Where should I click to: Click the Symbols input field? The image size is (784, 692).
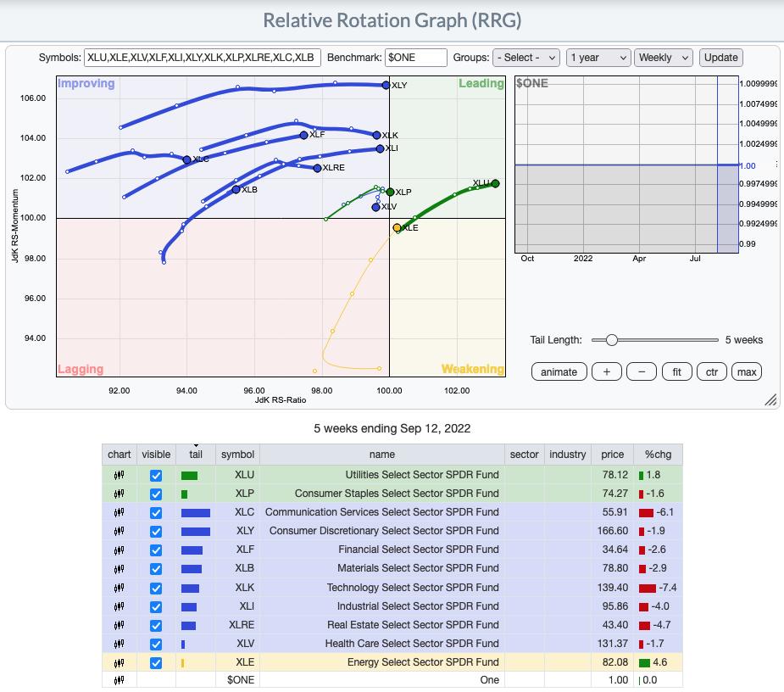[x=203, y=58]
